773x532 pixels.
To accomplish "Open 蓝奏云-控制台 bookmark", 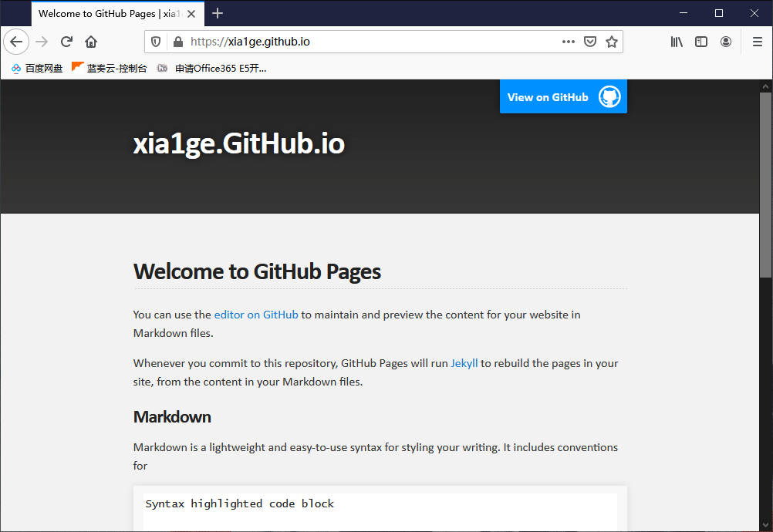I will (x=110, y=69).
